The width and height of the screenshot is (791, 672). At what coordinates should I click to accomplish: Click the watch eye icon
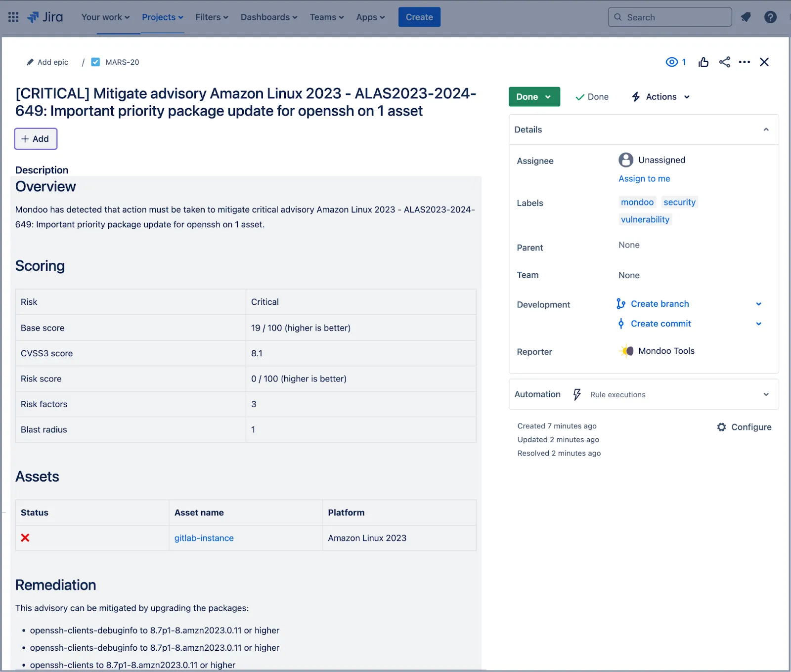671,62
